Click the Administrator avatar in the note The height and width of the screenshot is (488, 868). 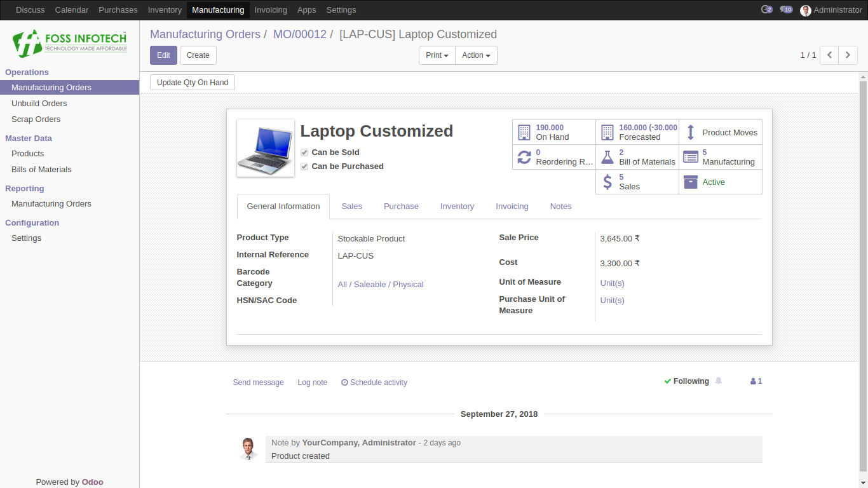point(248,449)
